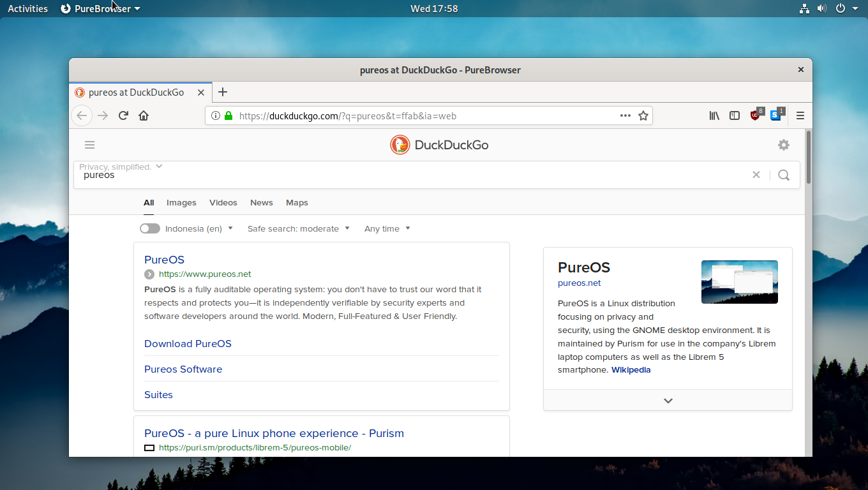The image size is (868, 490).
Task: Open the Indonesia (en) region dropdown
Action: (199, 228)
